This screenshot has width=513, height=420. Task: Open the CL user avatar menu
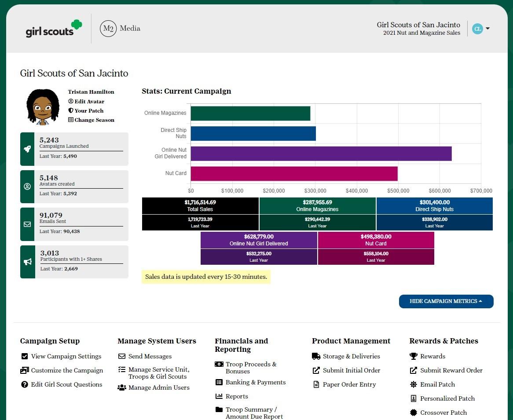pos(477,29)
